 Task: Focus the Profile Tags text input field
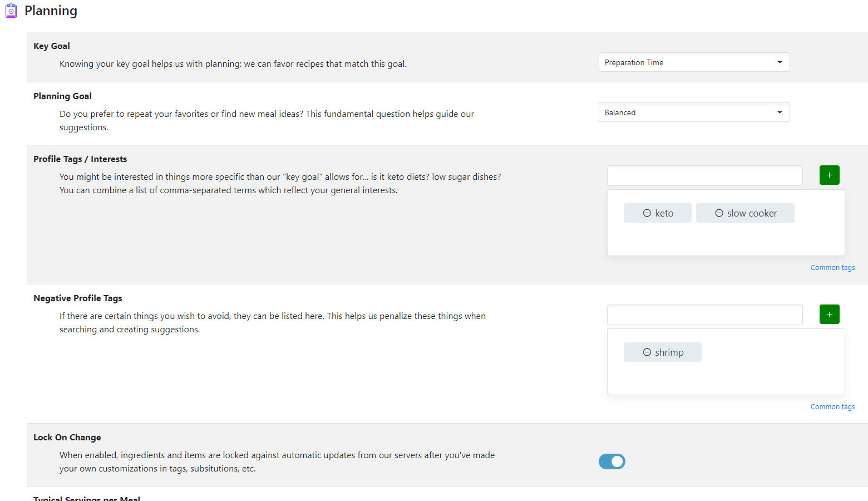704,176
